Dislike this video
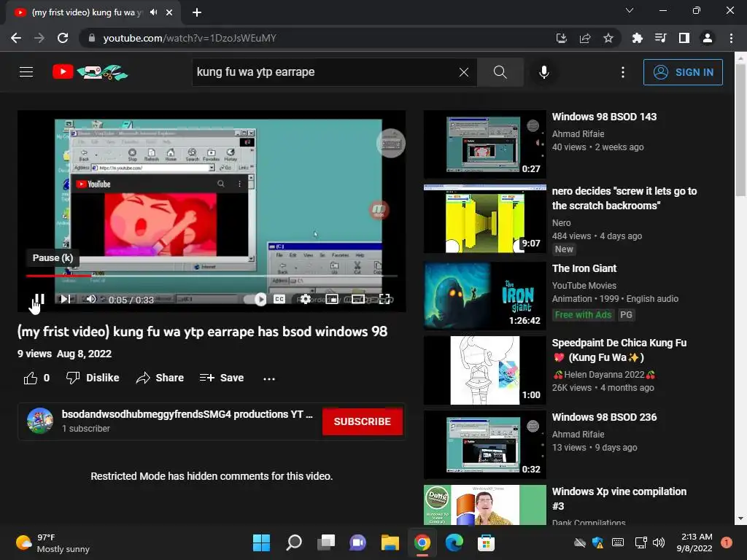Viewport: 747px width, 560px height. coord(93,378)
